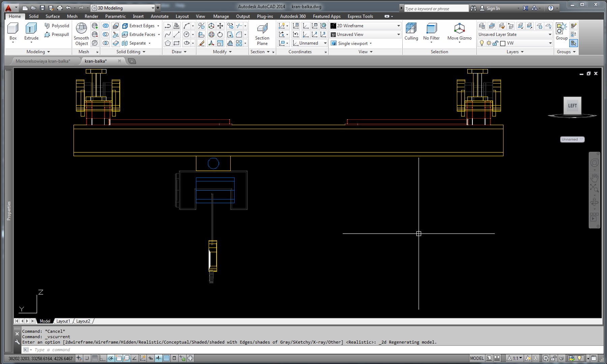Click Extract Edges tool
The width and height of the screenshot is (607, 364).
[141, 26]
